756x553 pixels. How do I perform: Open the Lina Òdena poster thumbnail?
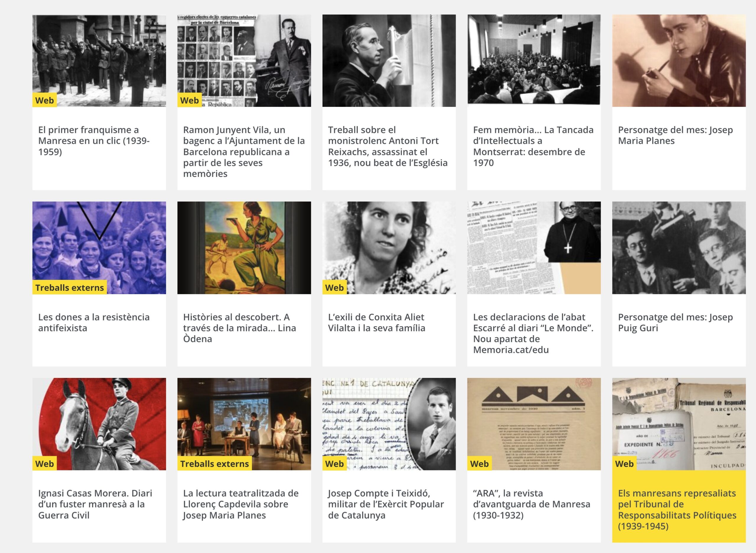(x=244, y=248)
